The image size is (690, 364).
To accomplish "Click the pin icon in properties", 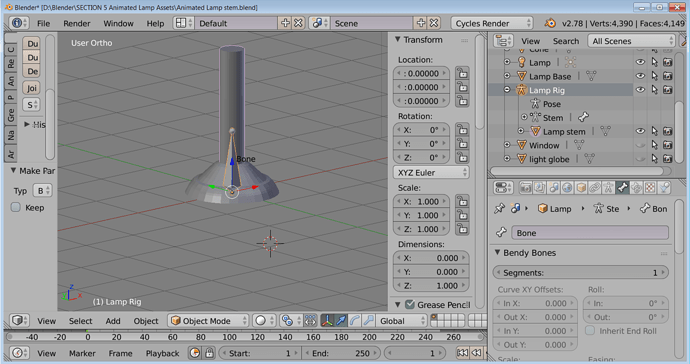I will (x=499, y=209).
